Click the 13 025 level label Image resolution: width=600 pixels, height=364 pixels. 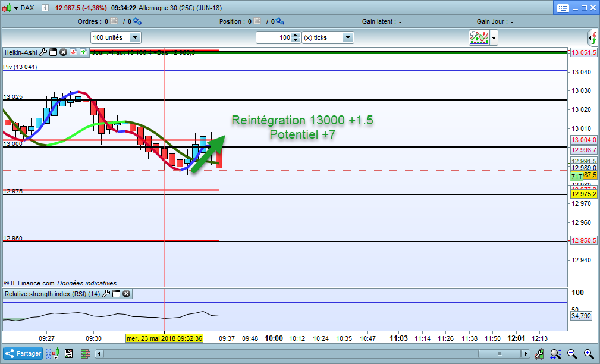click(x=13, y=96)
